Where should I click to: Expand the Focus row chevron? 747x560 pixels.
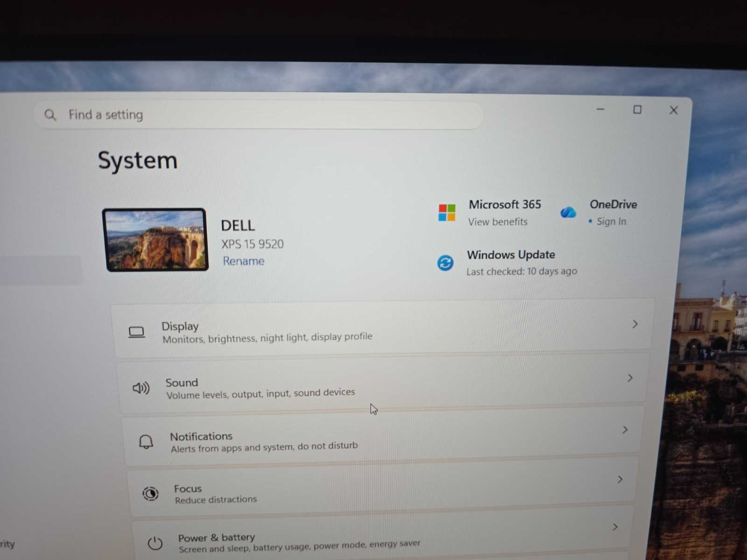[620, 479]
